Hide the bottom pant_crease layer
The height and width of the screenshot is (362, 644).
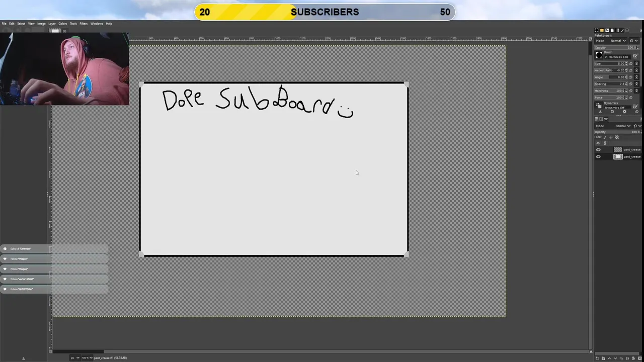(x=598, y=157)
